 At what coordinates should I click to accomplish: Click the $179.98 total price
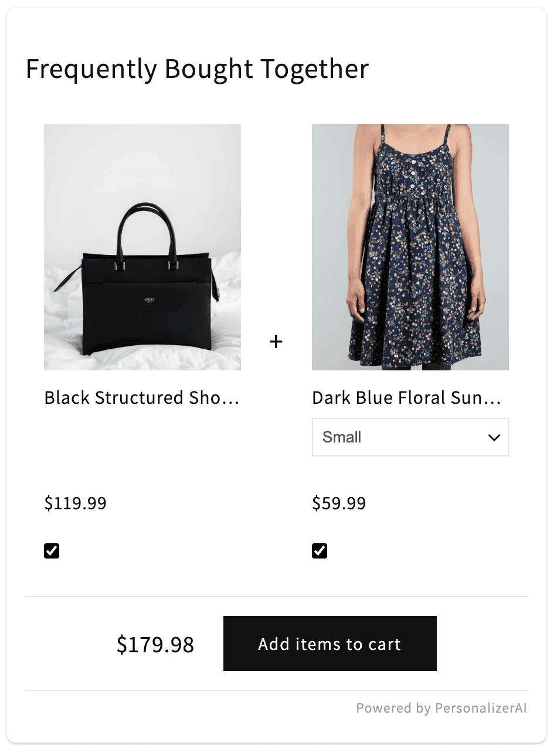click(155, 644)
